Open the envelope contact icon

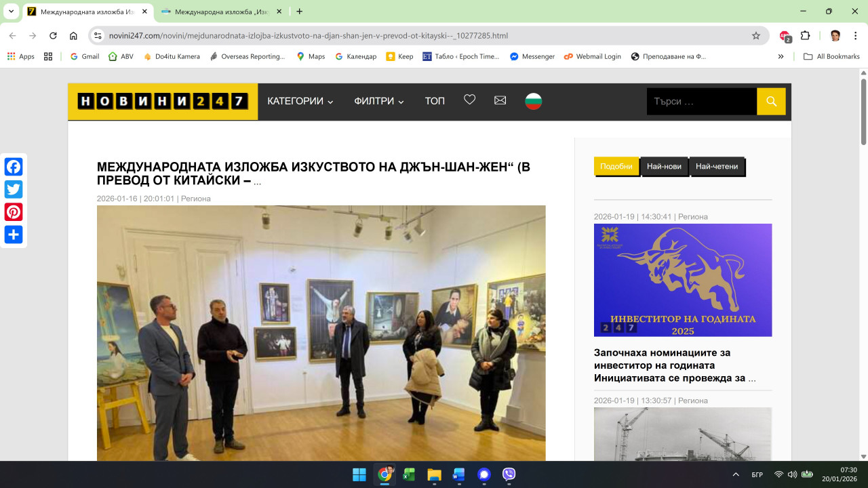[x=500, y=100]
